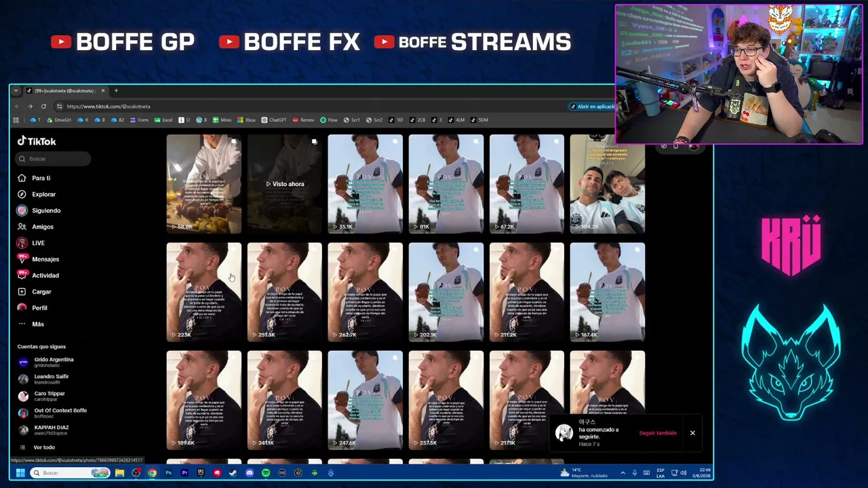This screenshot has height=488, width=868.
Task: Open the DriveGH bookmark
Action: pyautogui.click(x=59, y=120)
